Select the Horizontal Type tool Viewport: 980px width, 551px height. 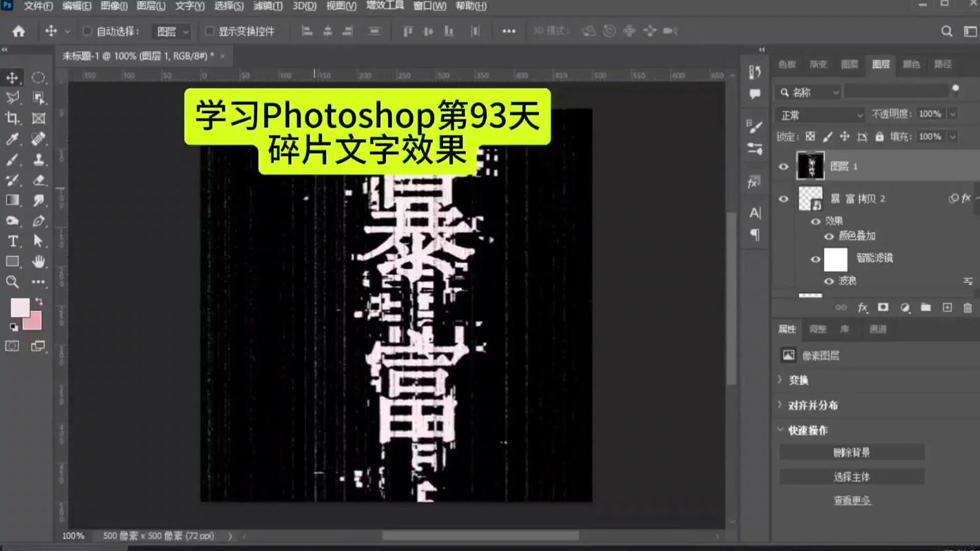click(x=12, y=241)
